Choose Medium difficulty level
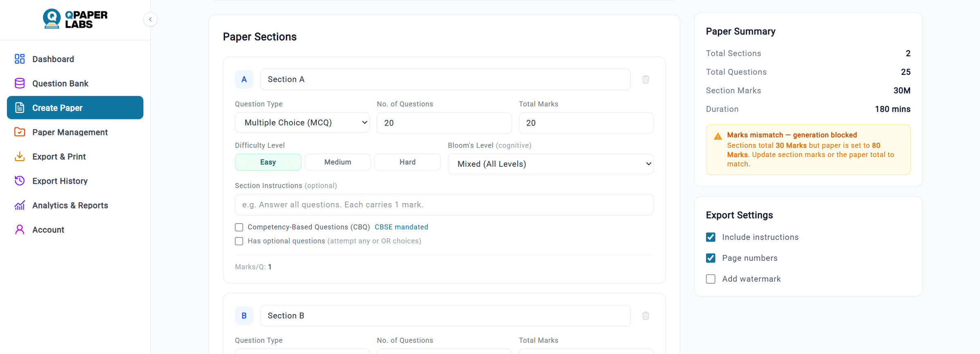Screen dimensions: 980x354 [338, 162]
